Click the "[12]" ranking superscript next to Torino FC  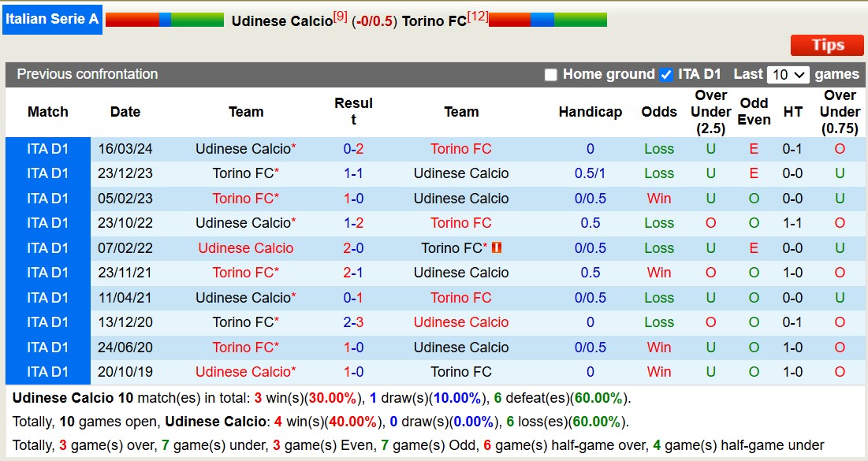pos(475,17)
